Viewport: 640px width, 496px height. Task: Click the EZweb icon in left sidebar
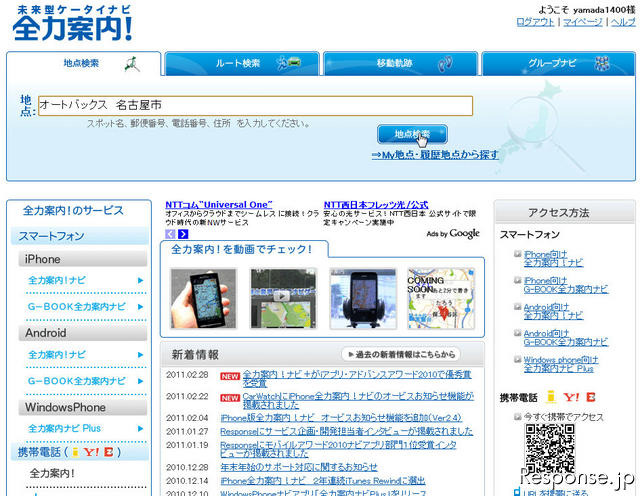click(x=109, y=452)
